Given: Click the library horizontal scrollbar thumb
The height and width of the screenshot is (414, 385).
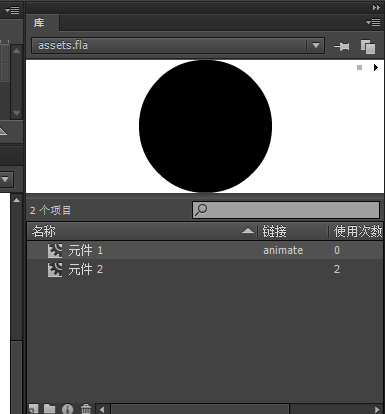Looking at the screenshot, I should [200, 409].
